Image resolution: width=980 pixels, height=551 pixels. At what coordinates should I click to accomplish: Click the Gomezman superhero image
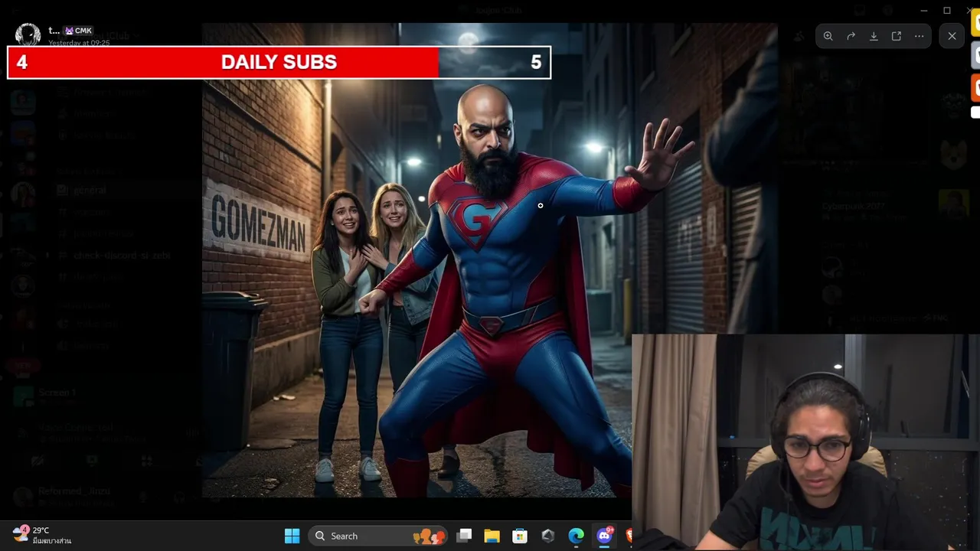coord(490,260)
